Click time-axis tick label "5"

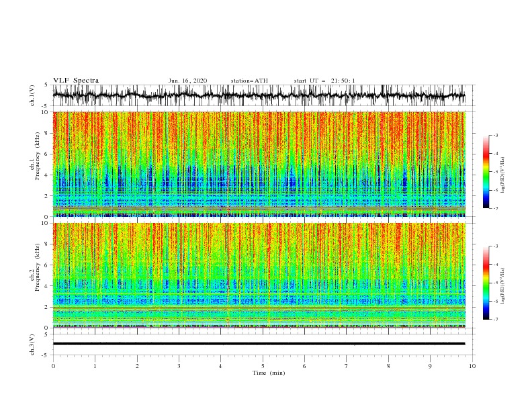[x=263, y=366]
